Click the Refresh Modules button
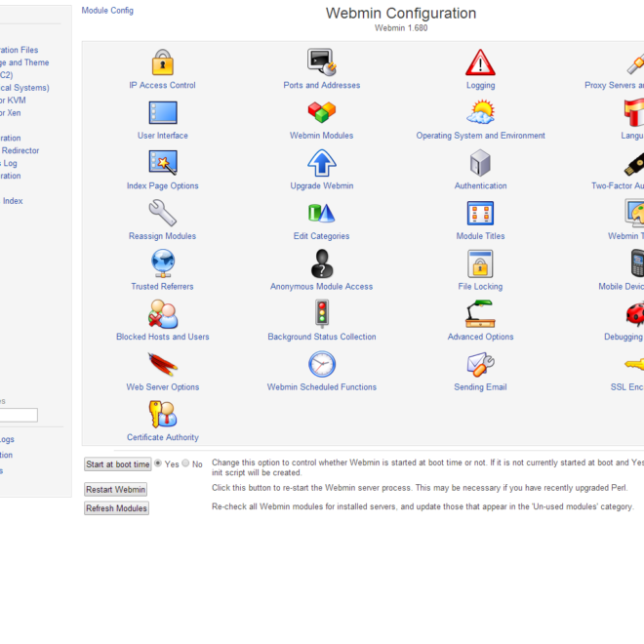 click(116, 508)
